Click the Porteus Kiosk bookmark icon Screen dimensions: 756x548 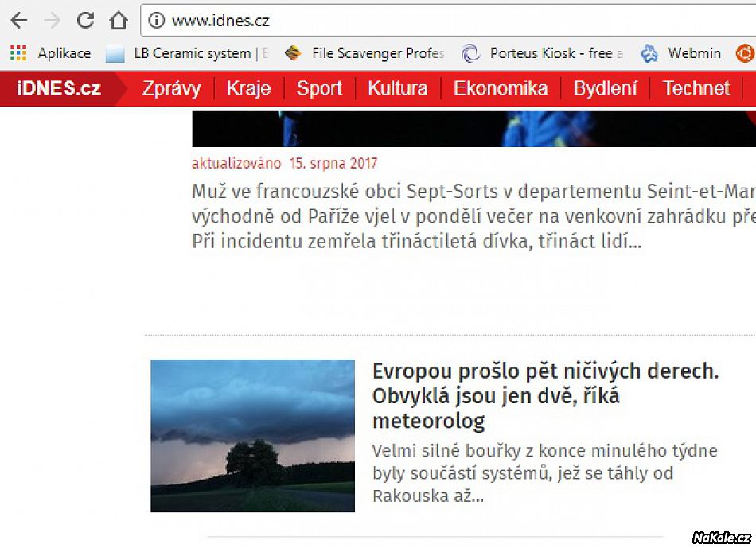click(470, 53)
